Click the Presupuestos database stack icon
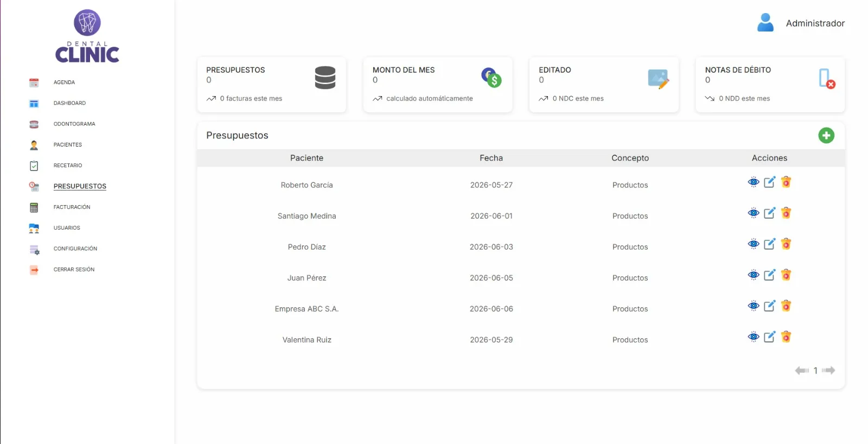Image resolution: width=868 pixels, height=444 pixels. click(325, 78)
